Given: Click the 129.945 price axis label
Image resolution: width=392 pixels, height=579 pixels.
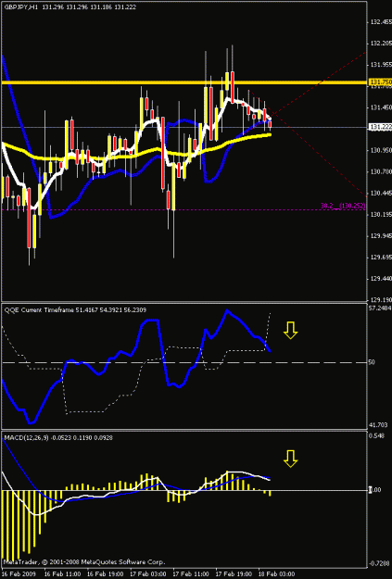Looking at the screenshot, I should tap(381, 235).
